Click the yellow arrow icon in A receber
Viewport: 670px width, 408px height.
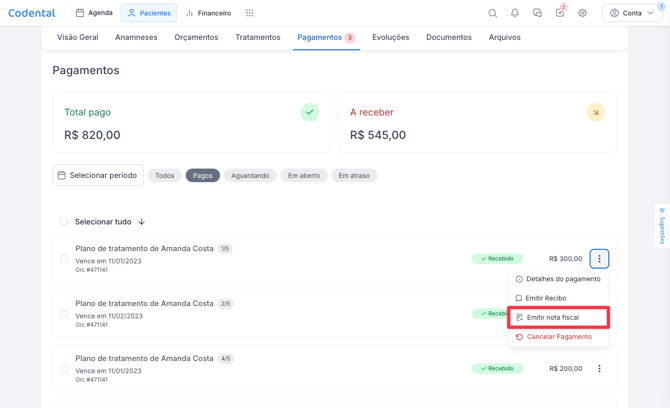595,112
